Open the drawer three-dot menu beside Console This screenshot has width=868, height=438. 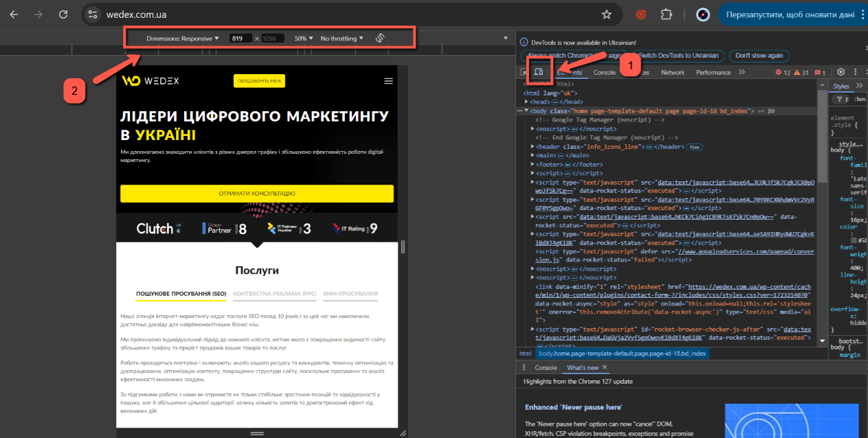(x=524, y=368)
